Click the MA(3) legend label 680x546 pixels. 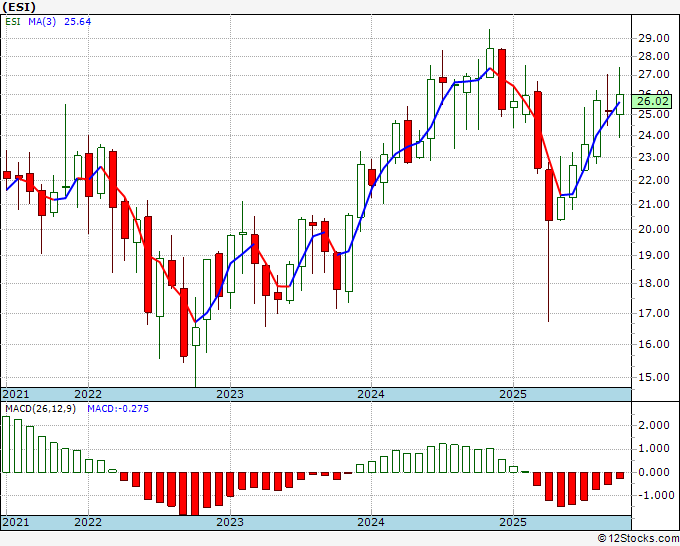click(x=42, y=22)
